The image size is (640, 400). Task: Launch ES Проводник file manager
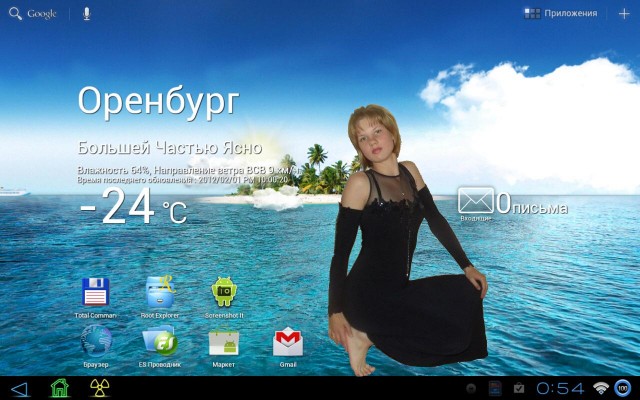pos(160,343)
